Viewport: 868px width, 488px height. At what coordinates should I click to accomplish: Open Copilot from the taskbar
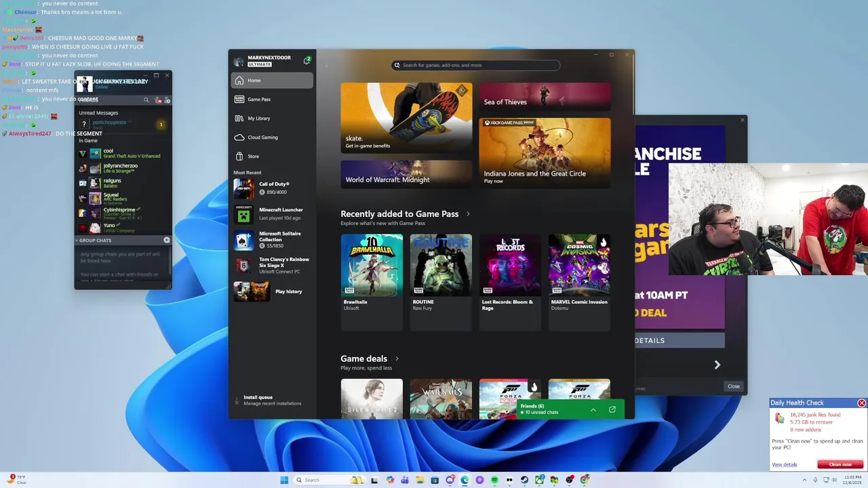[390, 480]
